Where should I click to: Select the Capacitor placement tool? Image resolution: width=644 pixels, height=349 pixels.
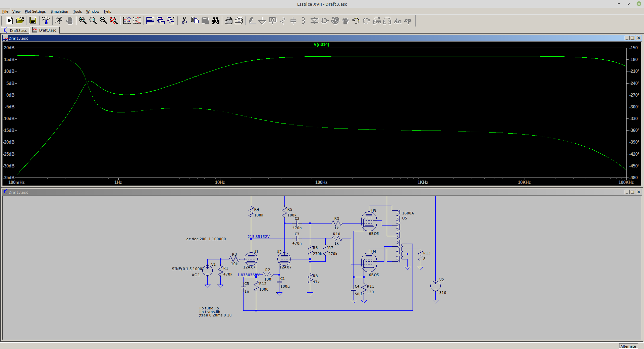click(x=293, y=21)
